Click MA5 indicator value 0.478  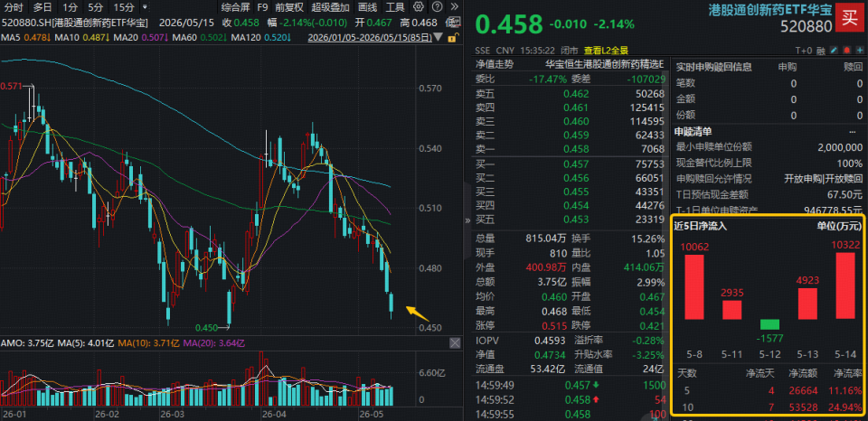36,38
